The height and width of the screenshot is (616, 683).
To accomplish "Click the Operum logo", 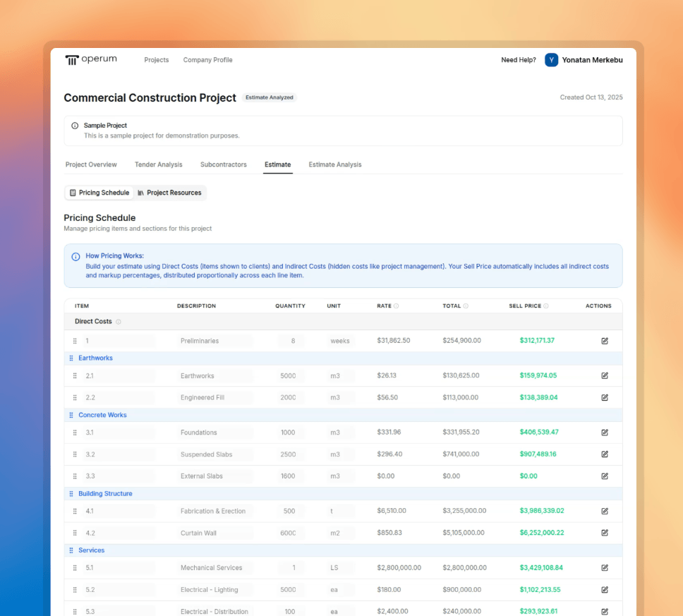I will tap(91, 60).
